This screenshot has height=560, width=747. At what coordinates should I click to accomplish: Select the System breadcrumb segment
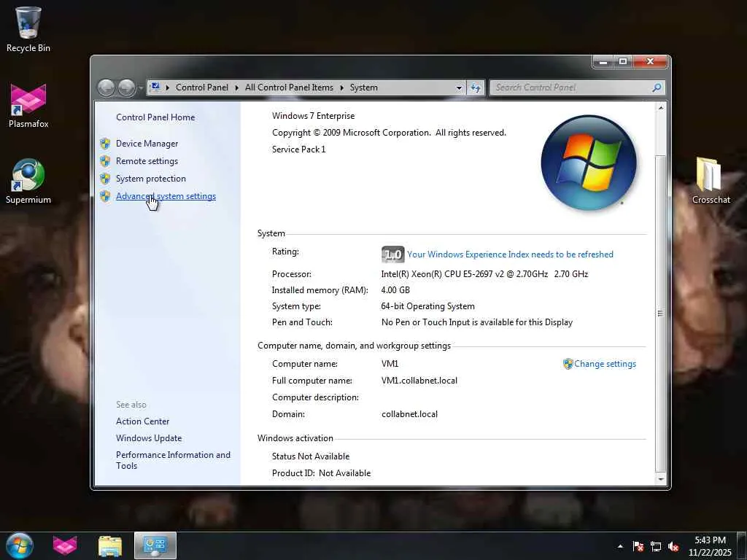(x=363, y=87)
